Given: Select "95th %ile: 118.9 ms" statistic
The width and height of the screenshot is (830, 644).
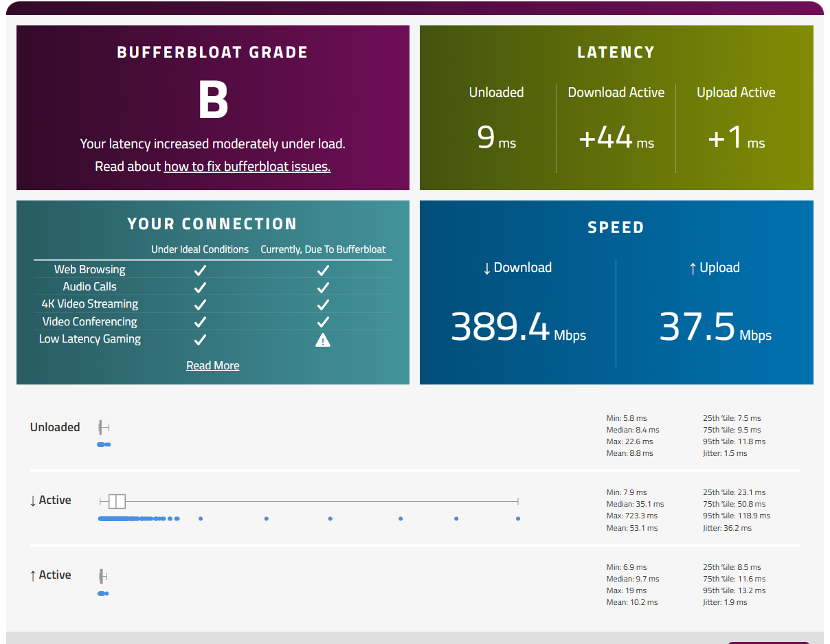Looking at the screenshot, I should tap(737, 516).
